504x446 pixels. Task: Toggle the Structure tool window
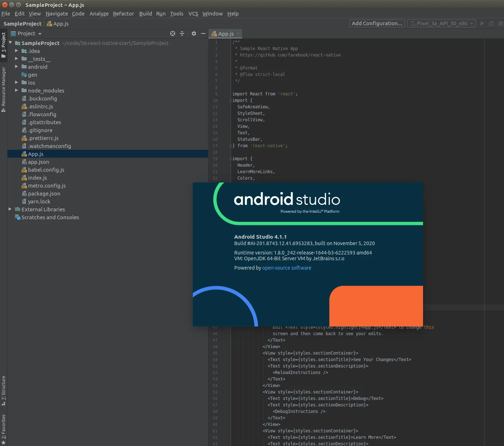coord(4,390)
